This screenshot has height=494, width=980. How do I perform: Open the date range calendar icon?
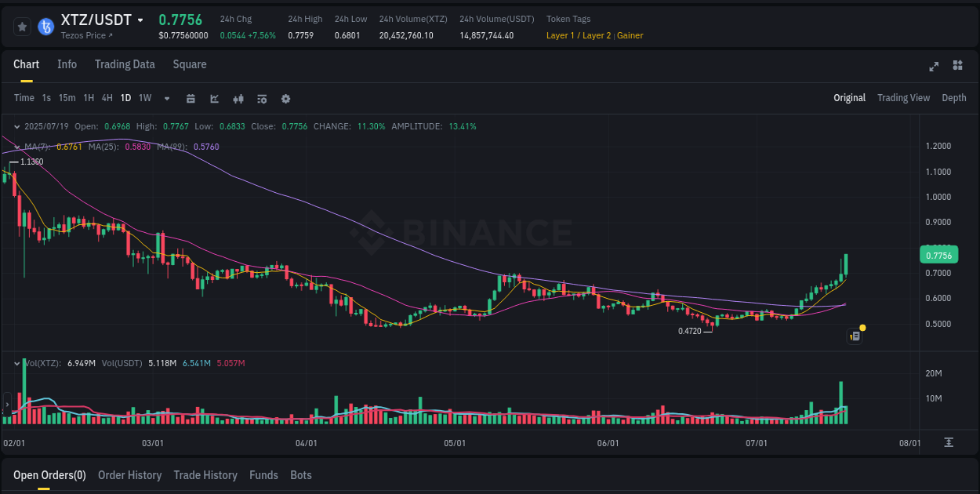coord(191,98)
